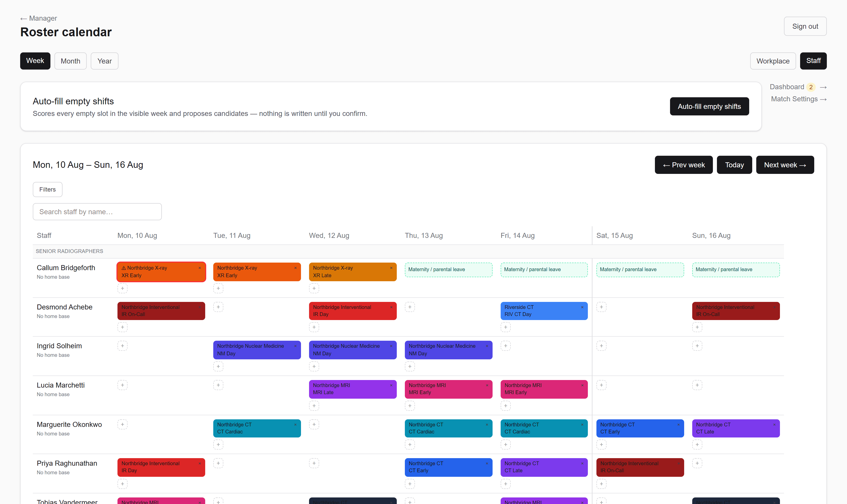Viewport: 847px width, 504px height.
Task: Open the Dashboard link
Action: (x=798, y=87)
